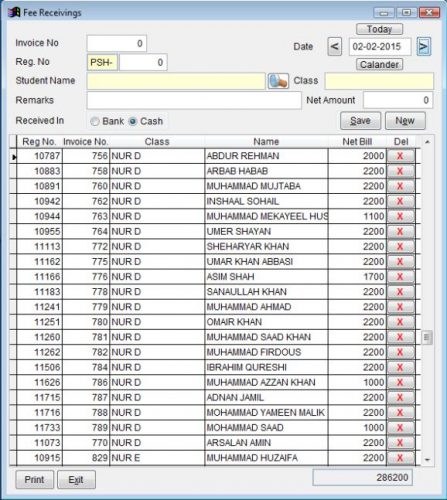The width and height of the screenshot is (447, 500).
Task: Delete MOHAMMAD SAAD entry with X
Action: point(400,428)
